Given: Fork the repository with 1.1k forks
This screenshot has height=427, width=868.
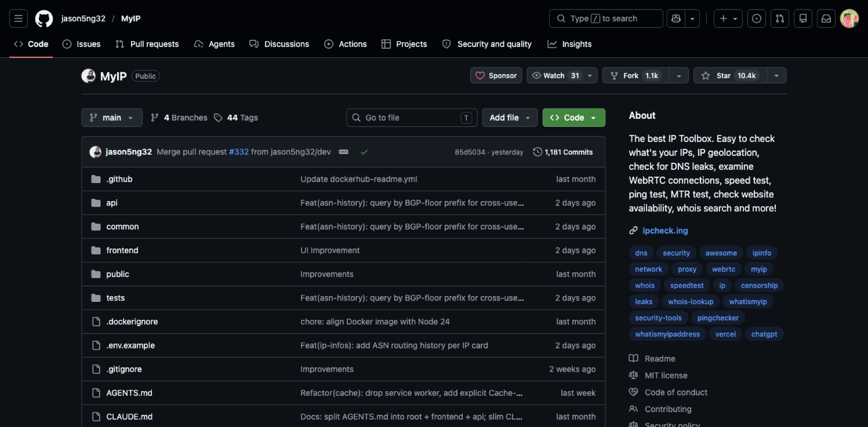Looking at the screenshot, I should coord(636,75).
